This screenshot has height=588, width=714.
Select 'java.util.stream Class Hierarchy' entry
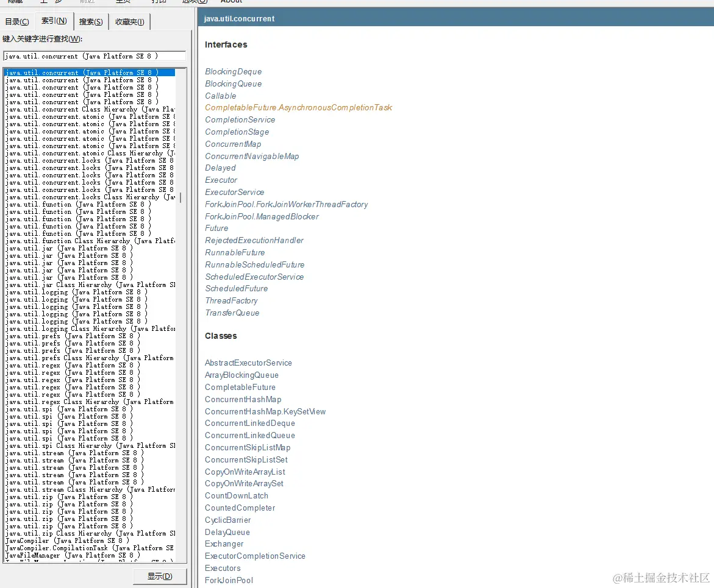pos(90,490)
